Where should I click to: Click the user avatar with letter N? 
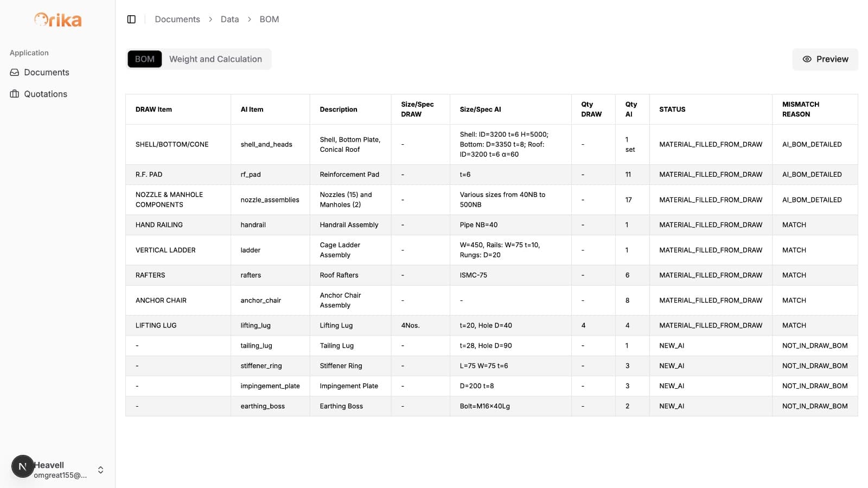pos(22,466)
